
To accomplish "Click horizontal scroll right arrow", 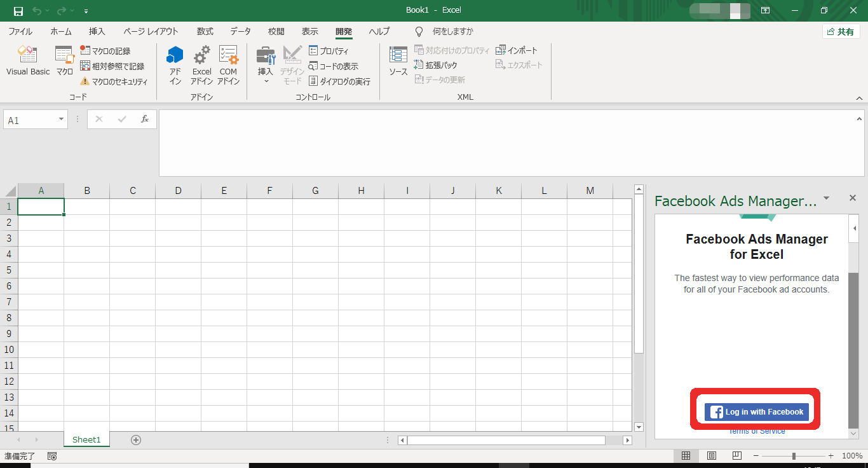I will (x=628, y=440).
